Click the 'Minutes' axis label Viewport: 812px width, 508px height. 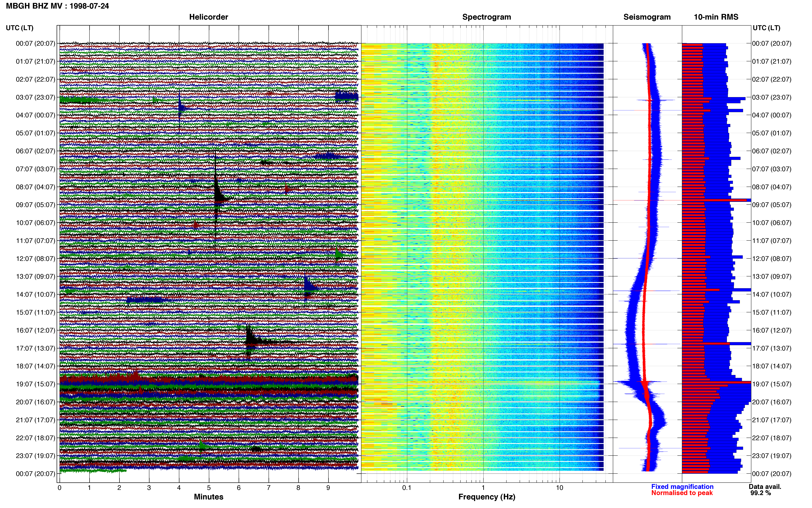209,497
